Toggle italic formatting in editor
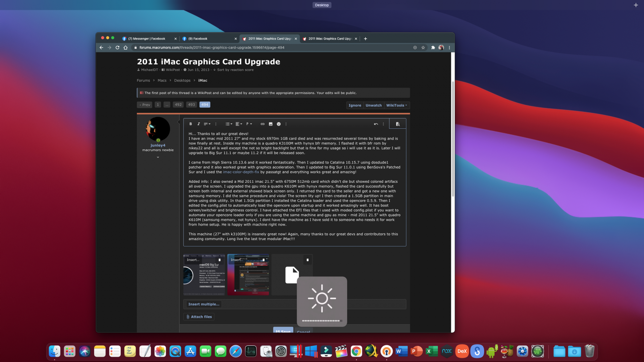 click(199, 124)
